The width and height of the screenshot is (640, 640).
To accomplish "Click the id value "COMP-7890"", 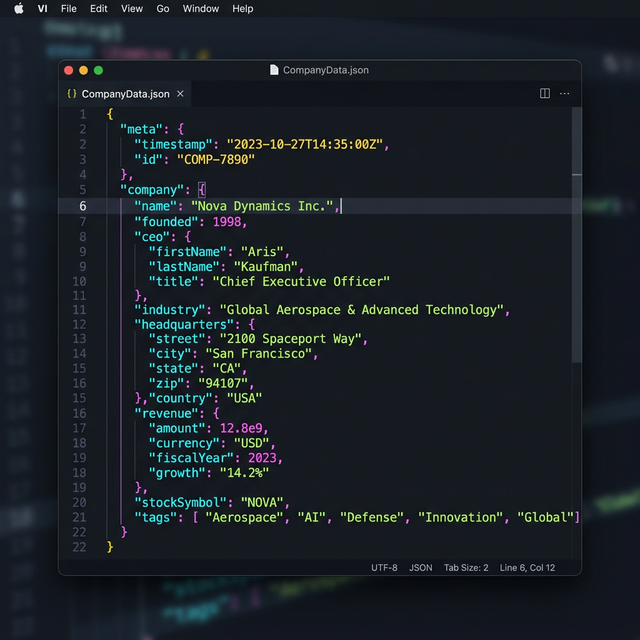I will [x=216, y=159].
